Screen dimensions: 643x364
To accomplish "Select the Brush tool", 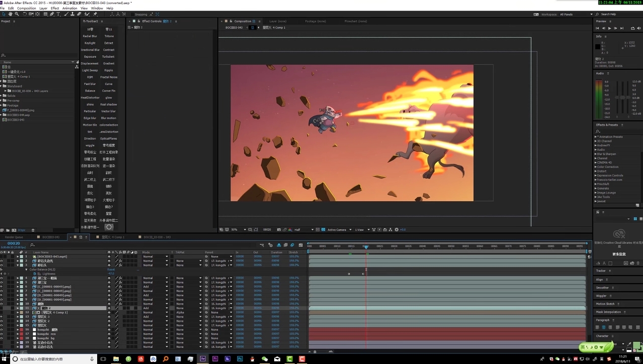I will [66, 14].
